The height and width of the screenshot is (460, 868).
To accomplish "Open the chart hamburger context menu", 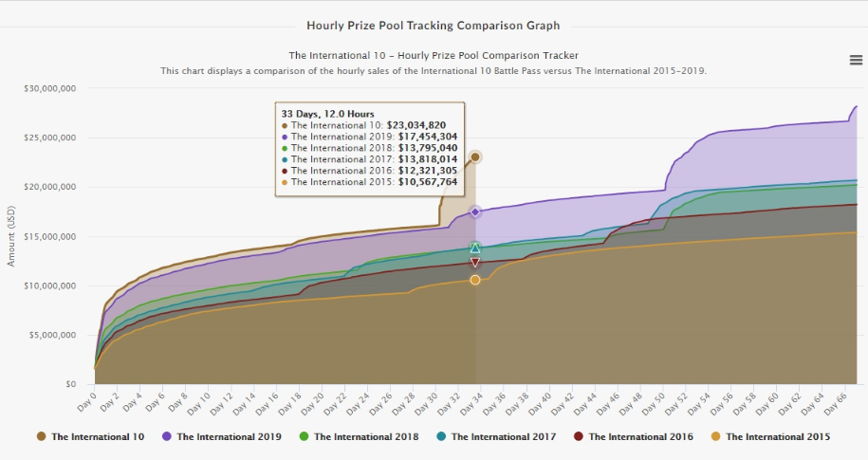I will [x=856, y=60].
